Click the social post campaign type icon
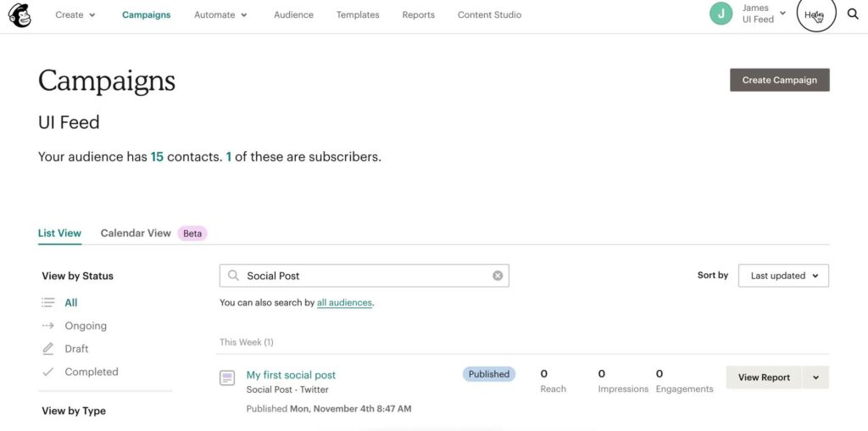 pyautogui.click(x=227, y=378)
